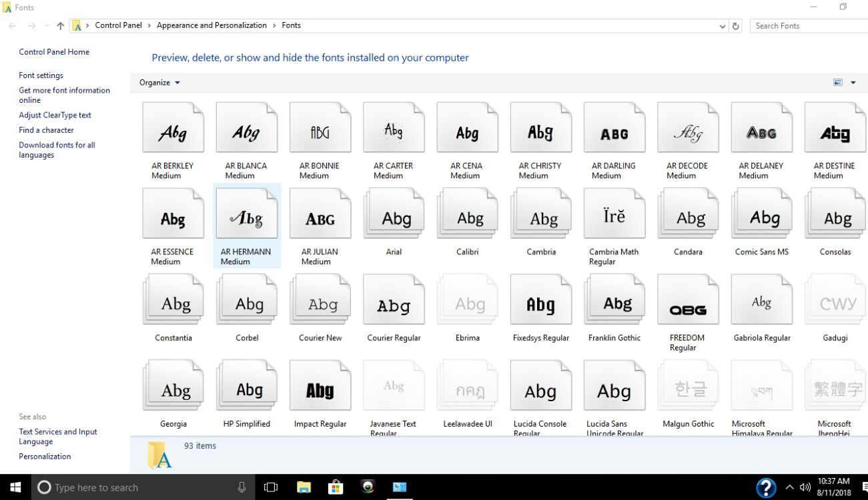Select the Candara font family icon
Image resolution: width=868 pixels, height=500 pixels.
coord(688,214)
